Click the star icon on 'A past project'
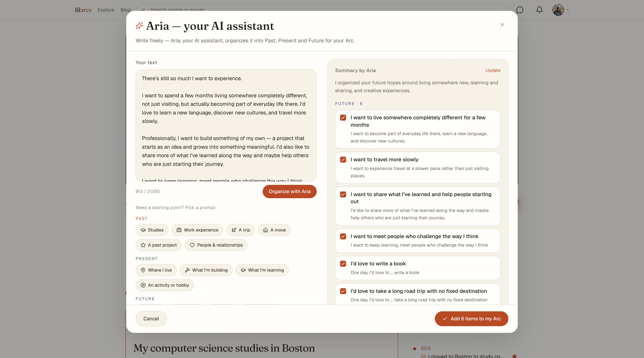The height and width of the screenshot is (358, 644). click(143, 245)
